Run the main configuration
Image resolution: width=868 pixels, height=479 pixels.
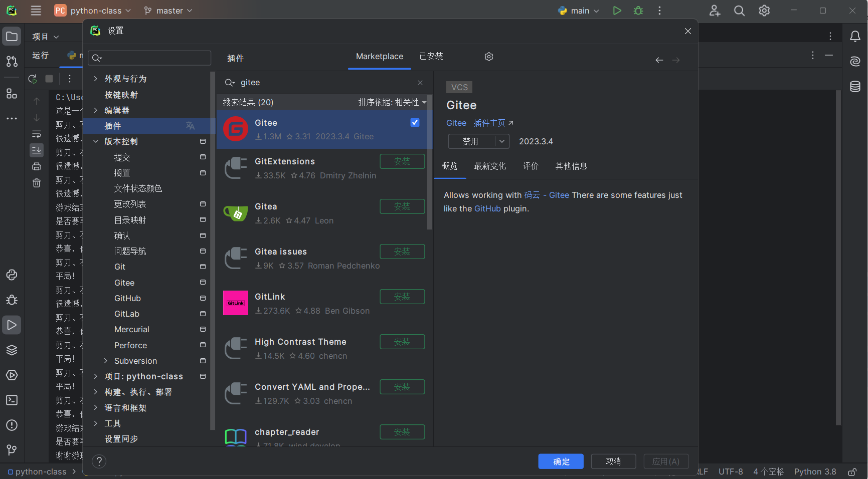[617, 11]
